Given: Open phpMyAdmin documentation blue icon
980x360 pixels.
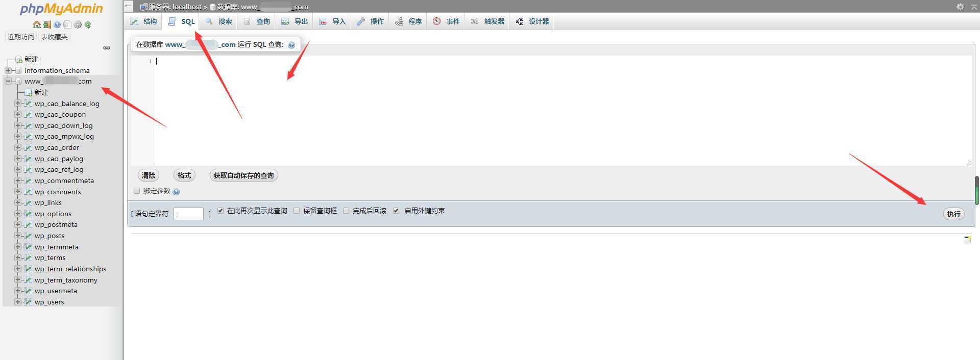Looking at the screenshot, I should point(57,24).
